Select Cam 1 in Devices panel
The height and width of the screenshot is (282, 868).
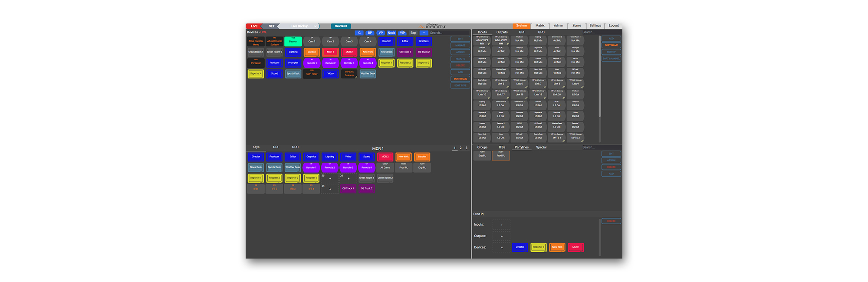(312, 41)
